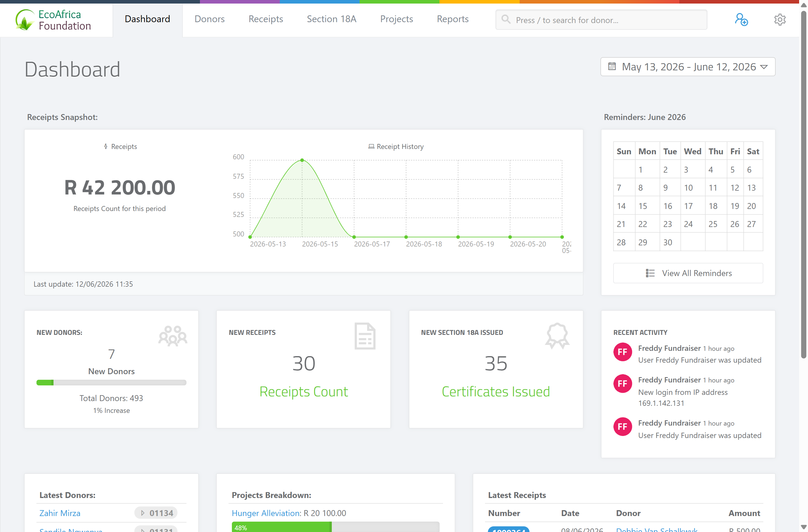The width and height of the screenshot is (808, 532).
Task: Open the settings gear icon
Action: pyautogui.click(x=780, y=19)
